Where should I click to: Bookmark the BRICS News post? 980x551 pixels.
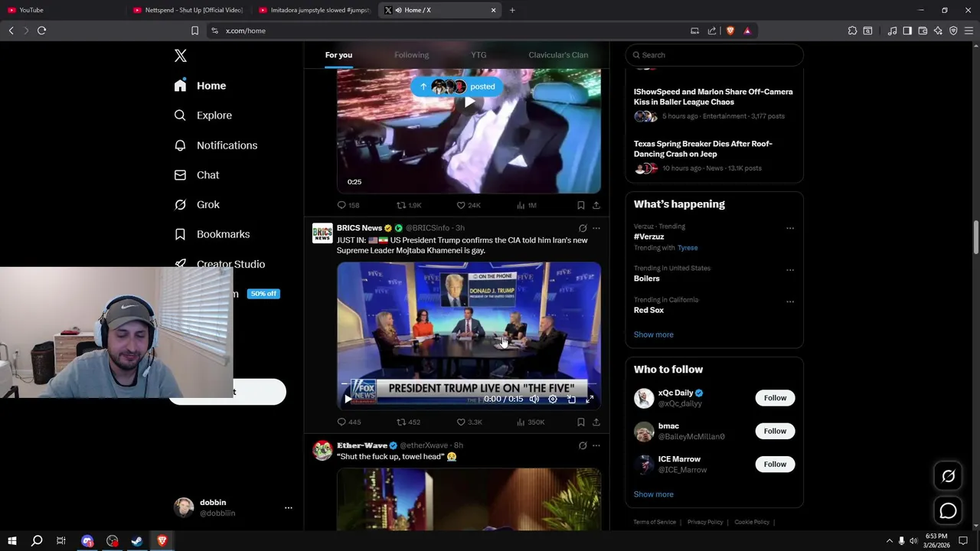click(581, 422)
